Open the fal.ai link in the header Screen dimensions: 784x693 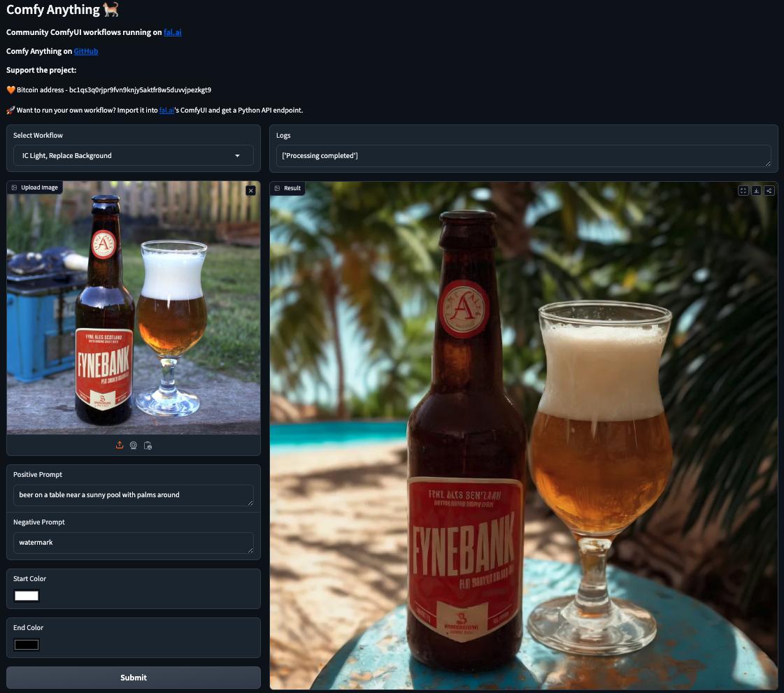click(x=173, y=32)
